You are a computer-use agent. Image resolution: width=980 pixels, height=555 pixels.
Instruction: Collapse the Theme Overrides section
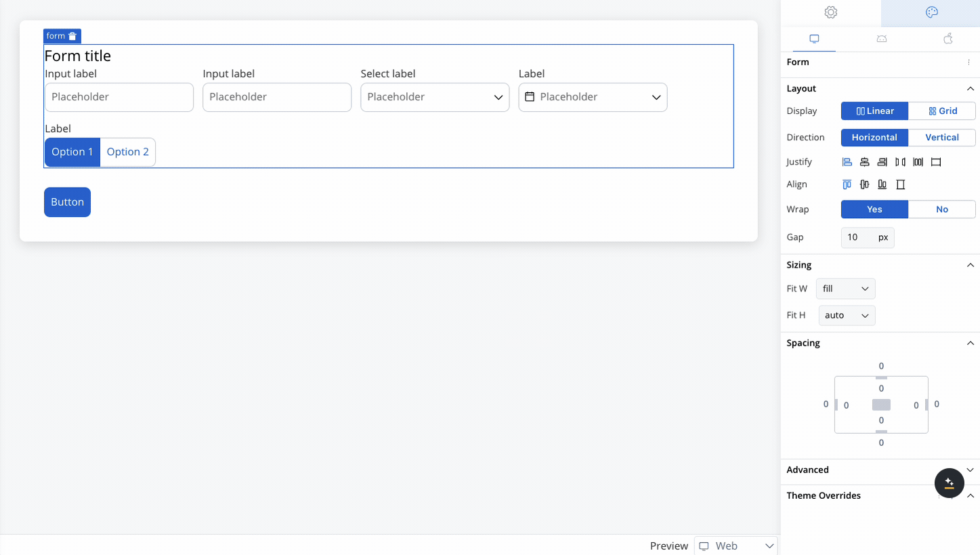970,495
